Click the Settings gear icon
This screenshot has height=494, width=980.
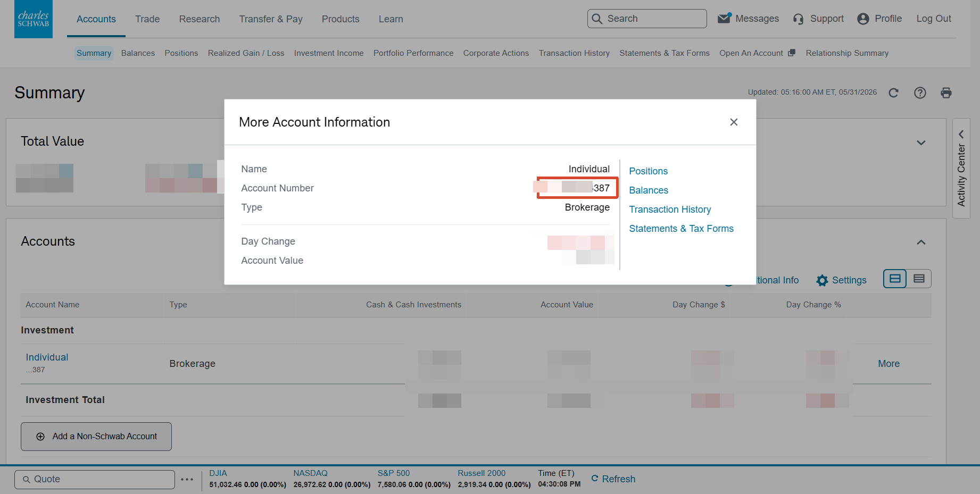click(822, 280)
